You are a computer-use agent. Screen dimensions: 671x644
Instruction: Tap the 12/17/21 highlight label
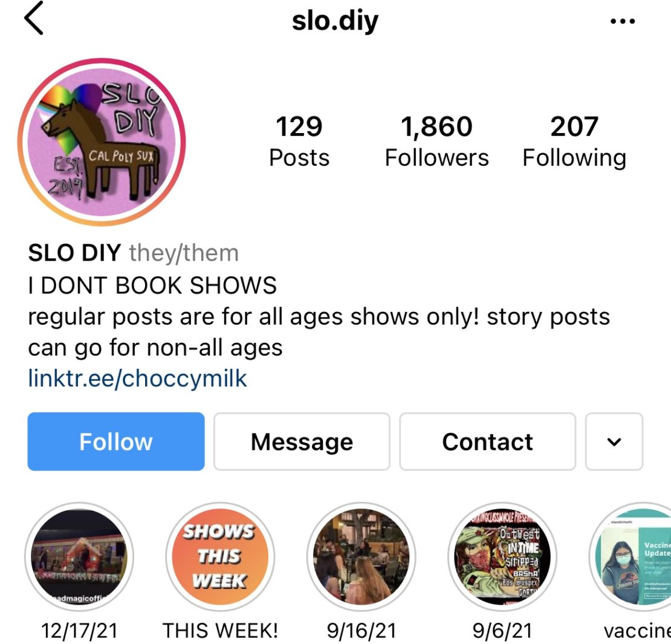point(79,630)
